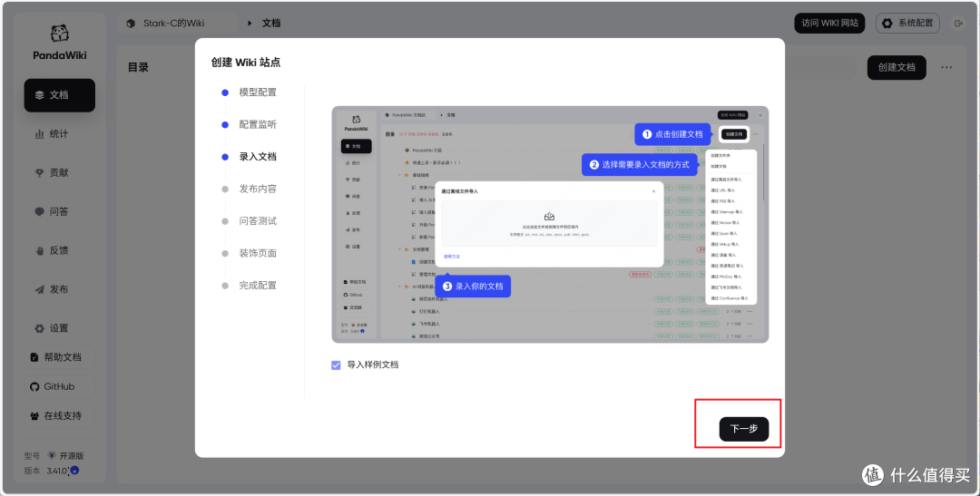
Task: Click the 帮助文档 file icon
Action: (34, 357)
